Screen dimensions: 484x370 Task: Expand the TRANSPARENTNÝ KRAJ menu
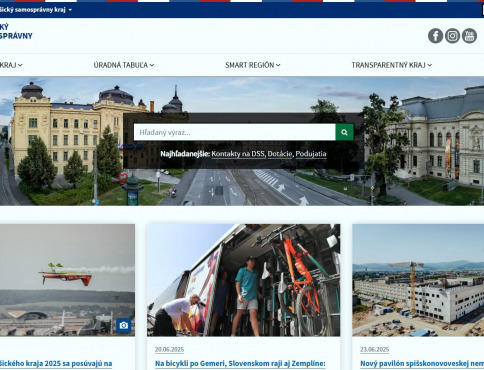click(392, 65)
